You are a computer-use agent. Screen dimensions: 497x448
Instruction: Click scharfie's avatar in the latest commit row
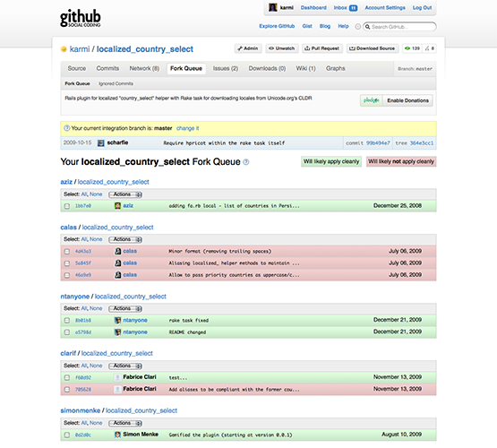[x=101, y=143]
